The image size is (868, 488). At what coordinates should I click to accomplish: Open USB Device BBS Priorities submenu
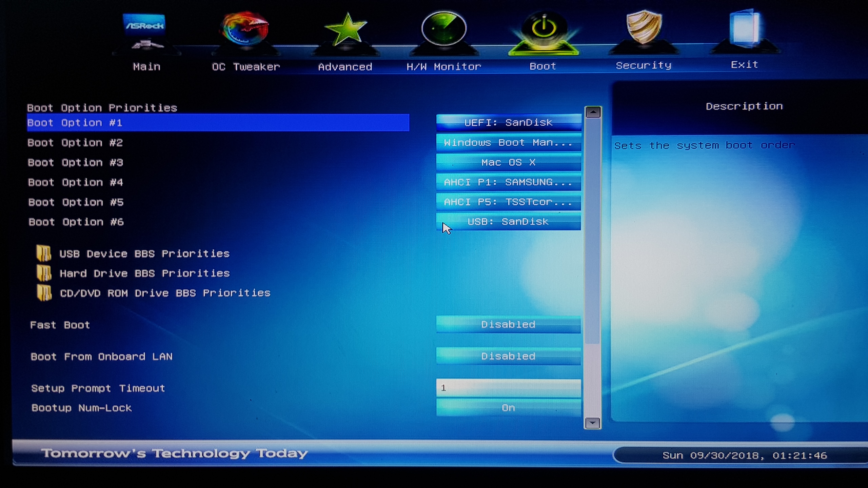[x=144, y=253]
